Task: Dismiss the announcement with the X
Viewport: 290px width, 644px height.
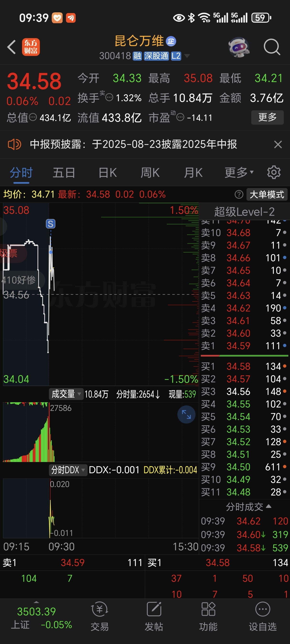Action: point(278,144)
